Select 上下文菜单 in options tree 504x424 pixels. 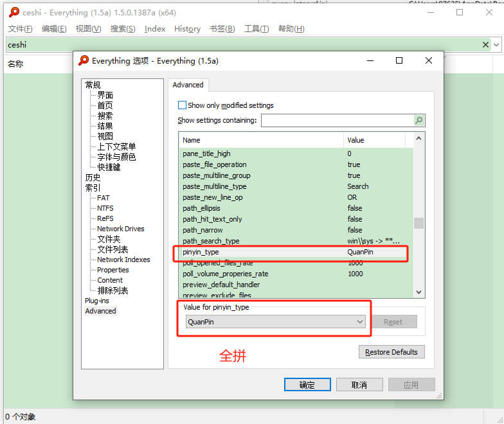[x=116, y=146]
